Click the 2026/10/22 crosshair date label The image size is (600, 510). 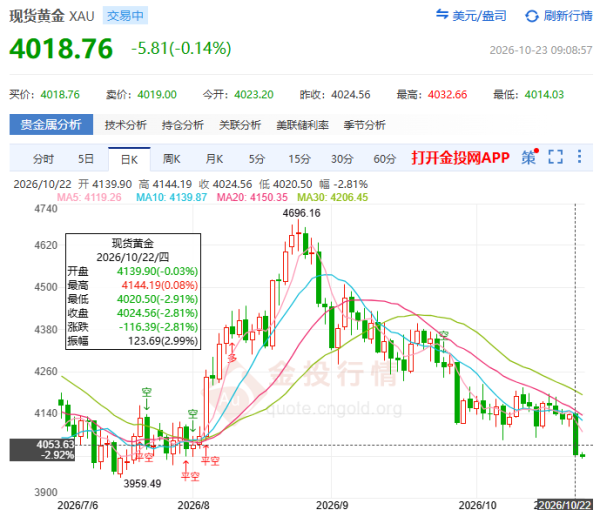[565, 504]
